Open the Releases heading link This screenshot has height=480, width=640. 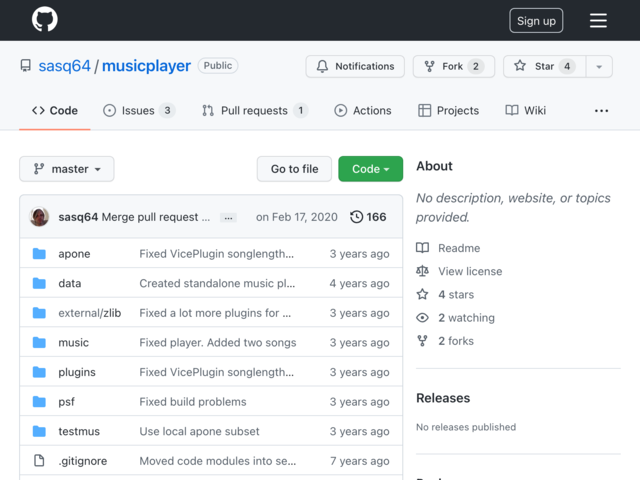(x=443, y=398)
